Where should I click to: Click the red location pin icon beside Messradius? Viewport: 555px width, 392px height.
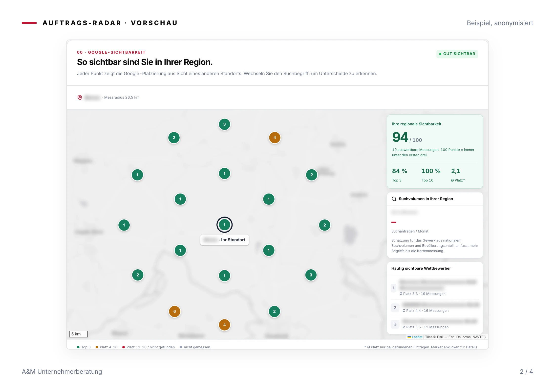[80, 98]
